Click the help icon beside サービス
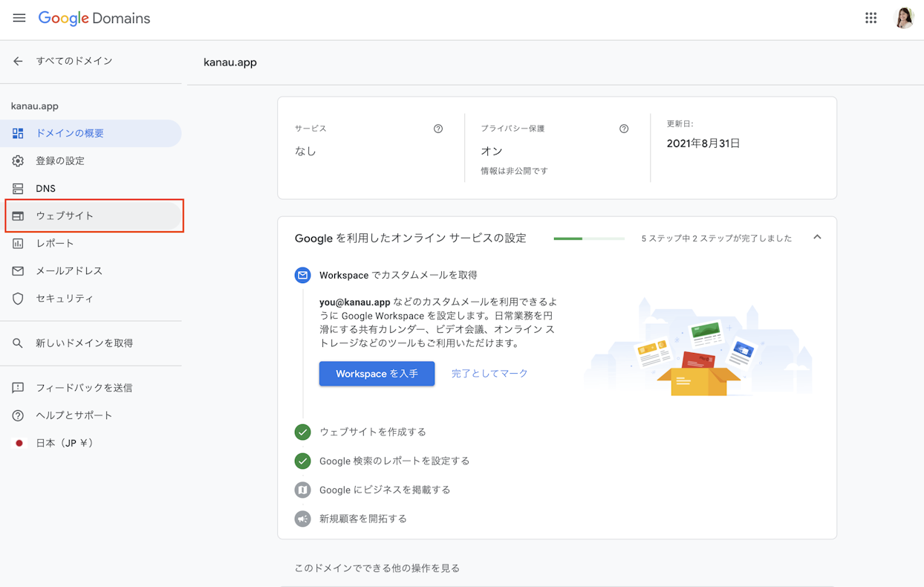This screenshot has height=587, width=924. (x=438, y=129)
